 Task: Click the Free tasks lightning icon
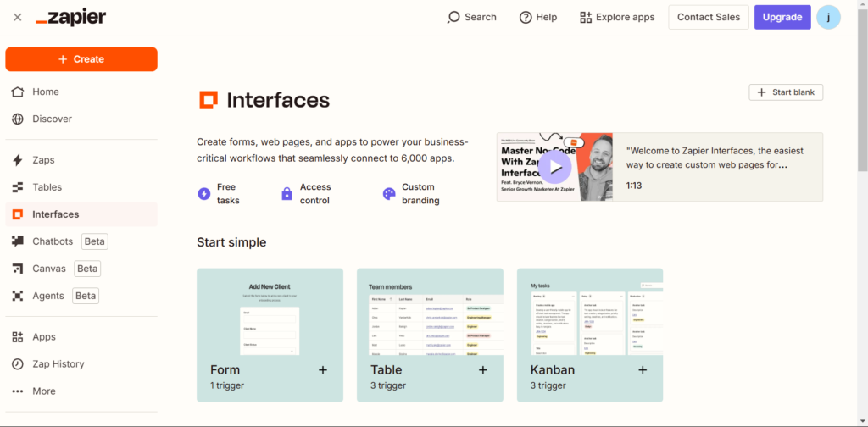coord(204,194)
